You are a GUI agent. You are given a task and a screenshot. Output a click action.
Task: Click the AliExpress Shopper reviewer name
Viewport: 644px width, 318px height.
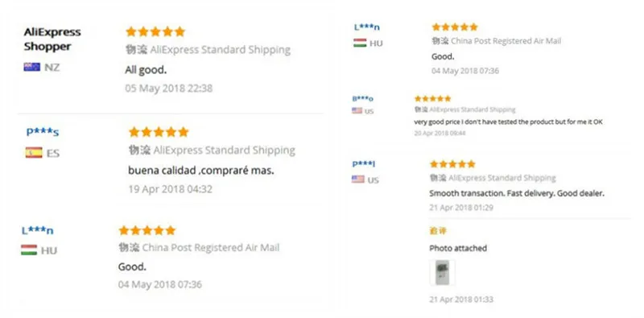52,39
